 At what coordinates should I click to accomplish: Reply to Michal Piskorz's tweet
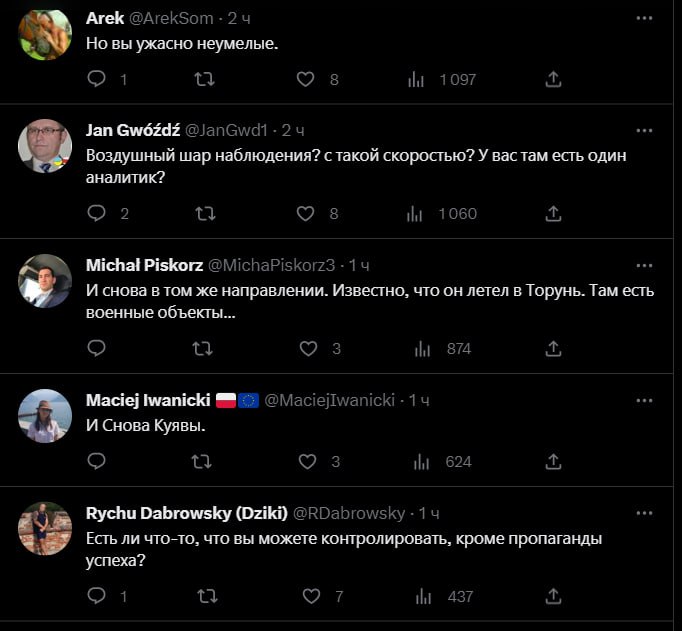point(97,349)
